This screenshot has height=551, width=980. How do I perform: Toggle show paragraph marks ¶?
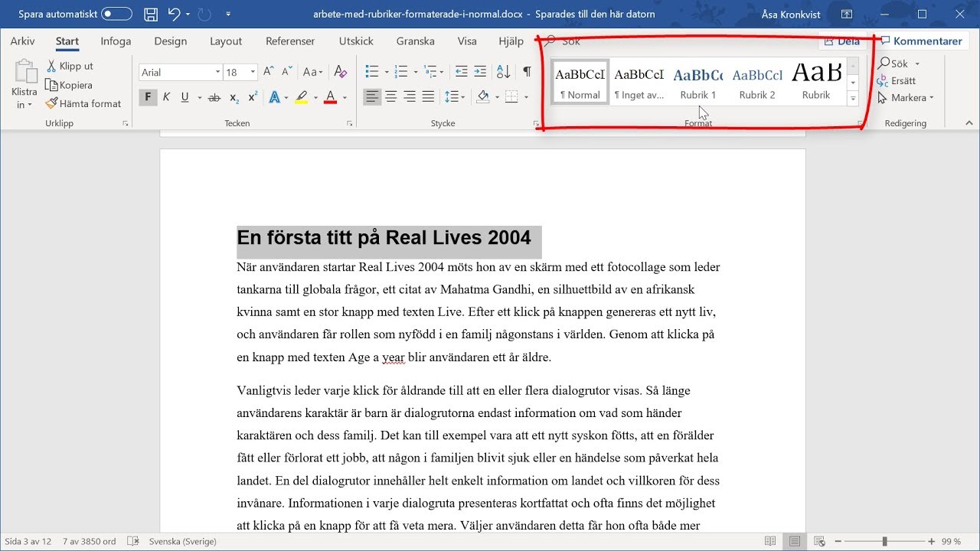[x=527, y=71]
